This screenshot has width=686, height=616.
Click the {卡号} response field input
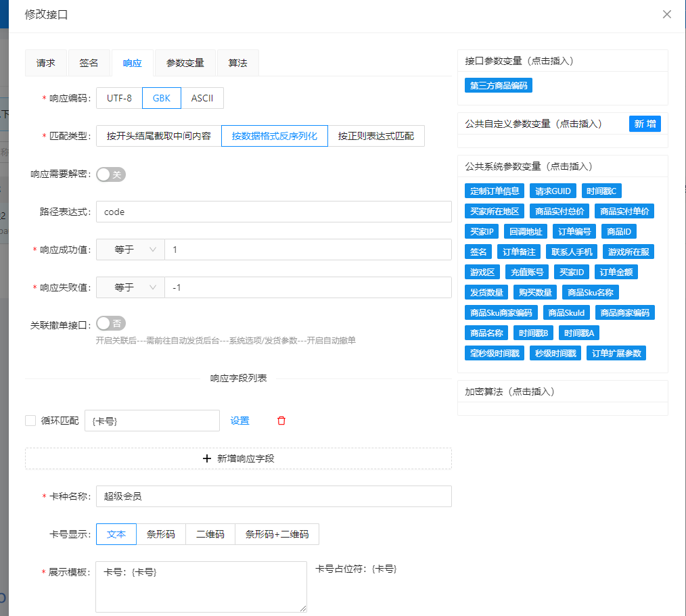pos(152,421)
